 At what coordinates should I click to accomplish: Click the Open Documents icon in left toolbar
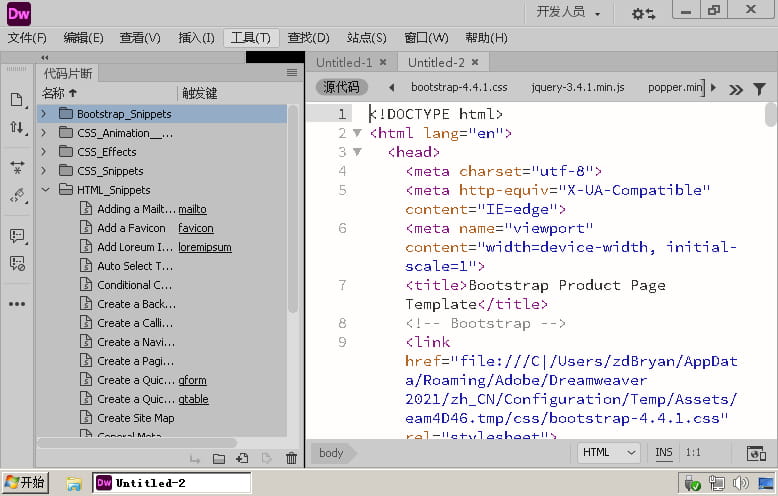17,100
